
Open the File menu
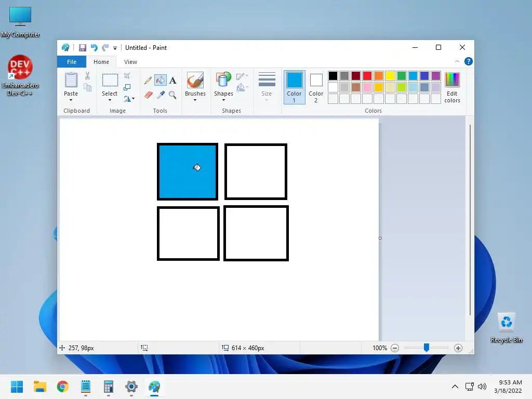pyautogui.click(x=72, y=62)
